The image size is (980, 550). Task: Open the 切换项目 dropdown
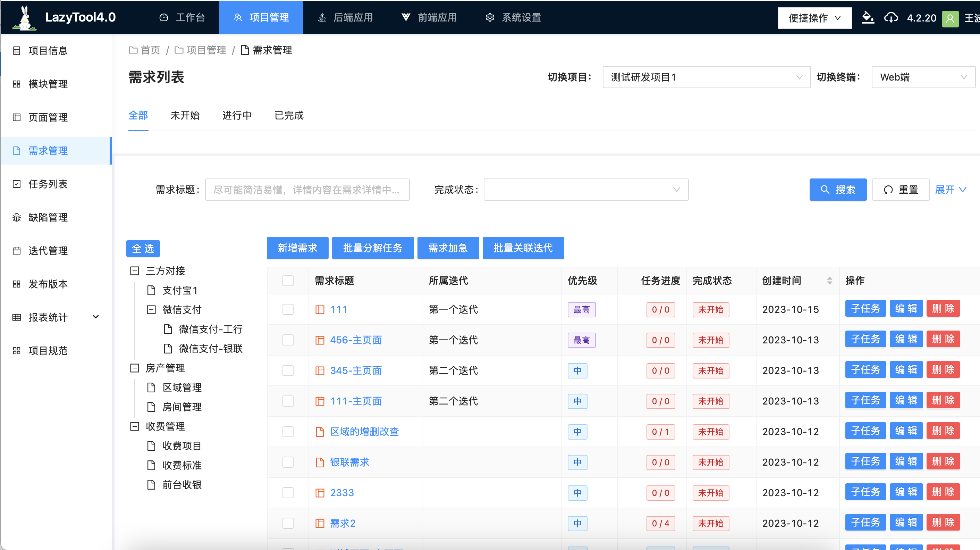pos(707,77)
